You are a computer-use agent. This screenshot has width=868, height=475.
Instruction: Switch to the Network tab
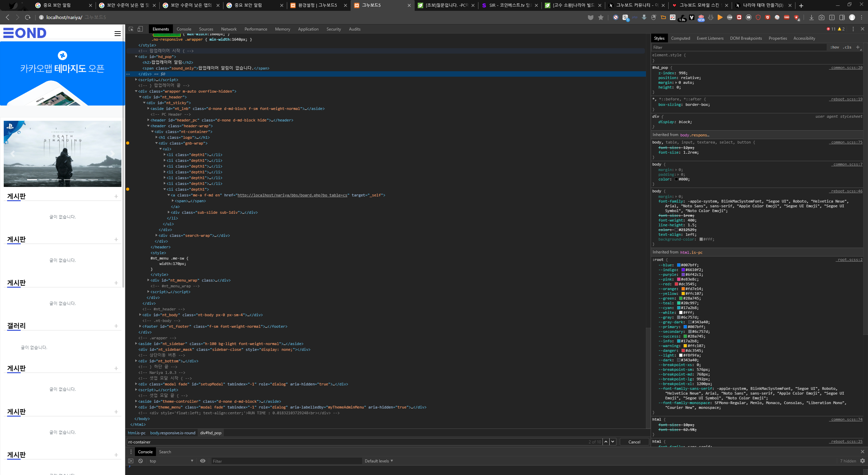(229, 29)
